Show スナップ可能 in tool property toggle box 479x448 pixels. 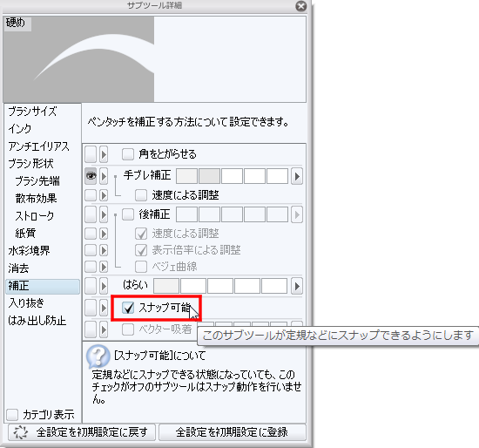pos(91,308)
